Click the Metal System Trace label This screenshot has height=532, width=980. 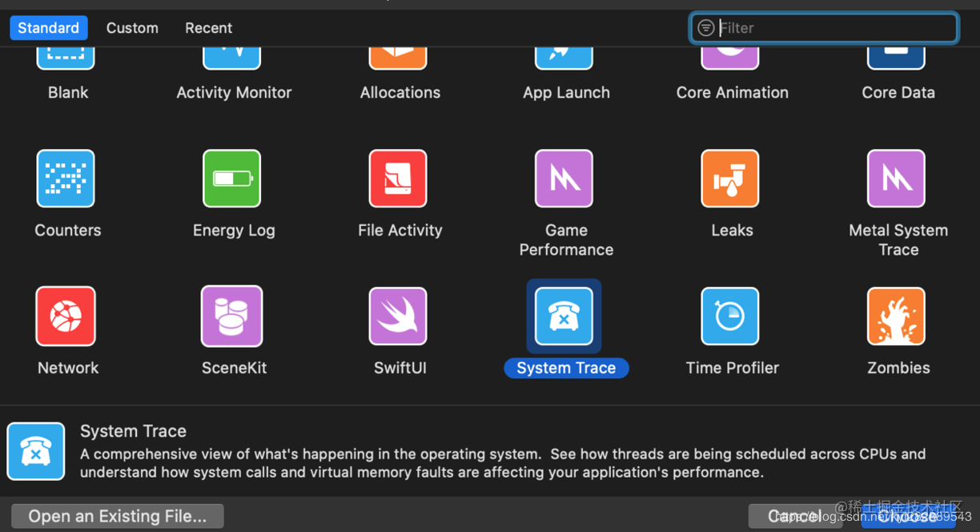(x=898, y=240)
